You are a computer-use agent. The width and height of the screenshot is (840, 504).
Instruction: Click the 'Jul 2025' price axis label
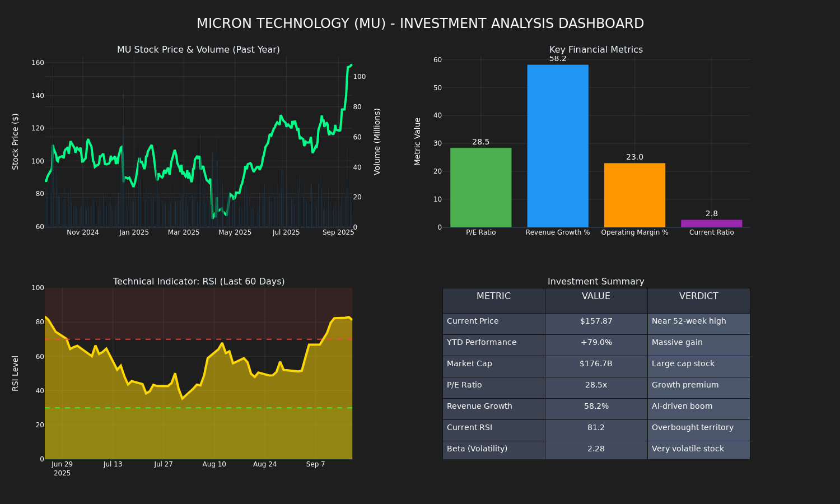click(x=286, y=232)
